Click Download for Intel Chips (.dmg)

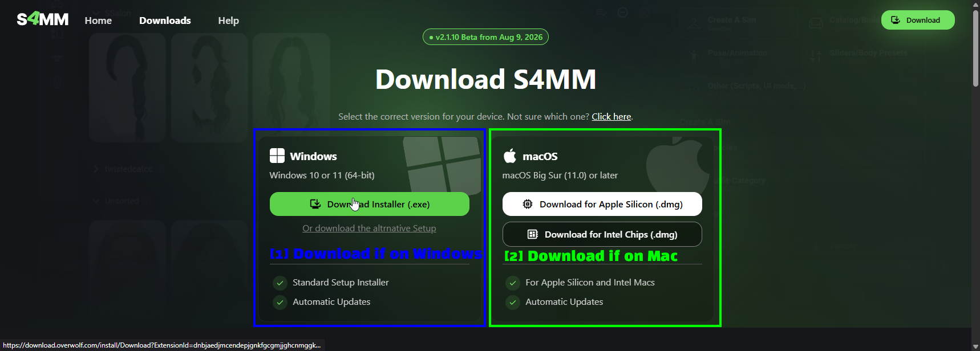pyautogui.click(x=602, y=234)
